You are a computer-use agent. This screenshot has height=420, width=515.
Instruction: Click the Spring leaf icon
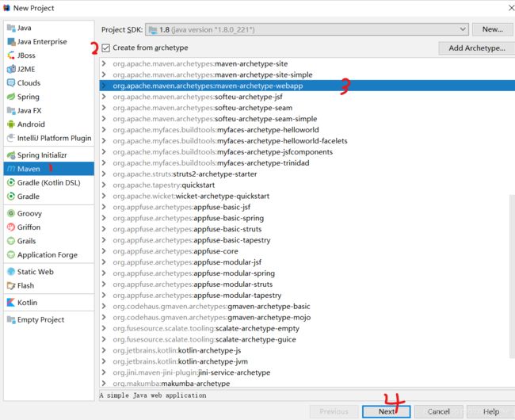[11, 97]
